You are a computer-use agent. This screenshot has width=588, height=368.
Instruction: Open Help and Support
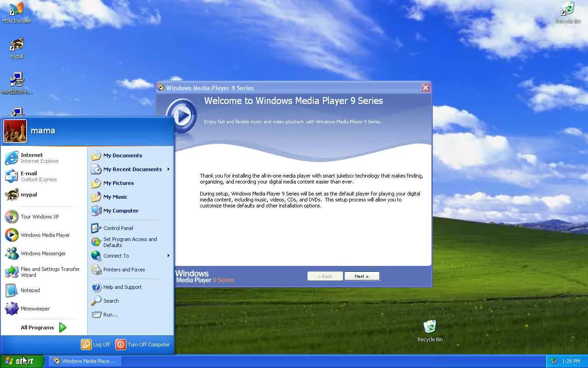[130, 287]
